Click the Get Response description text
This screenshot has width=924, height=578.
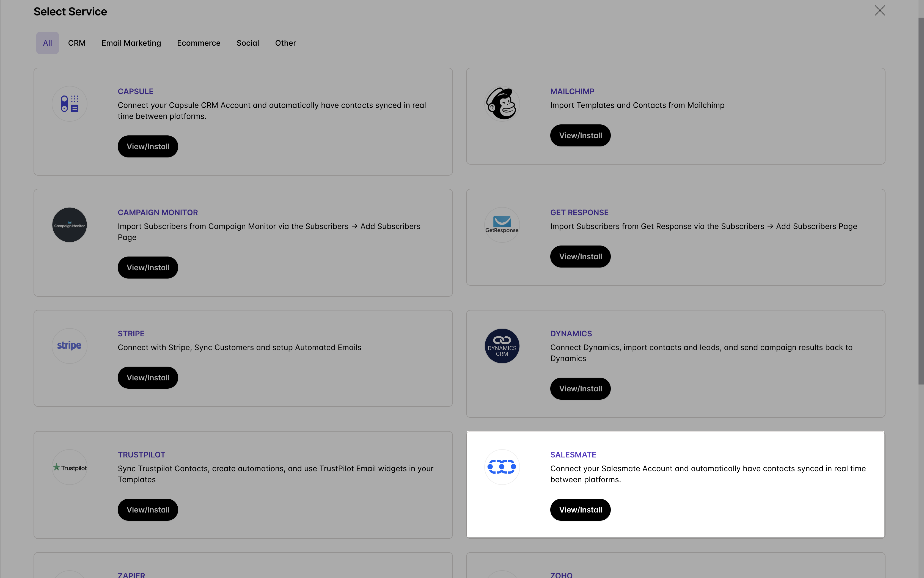coord(703,226)
